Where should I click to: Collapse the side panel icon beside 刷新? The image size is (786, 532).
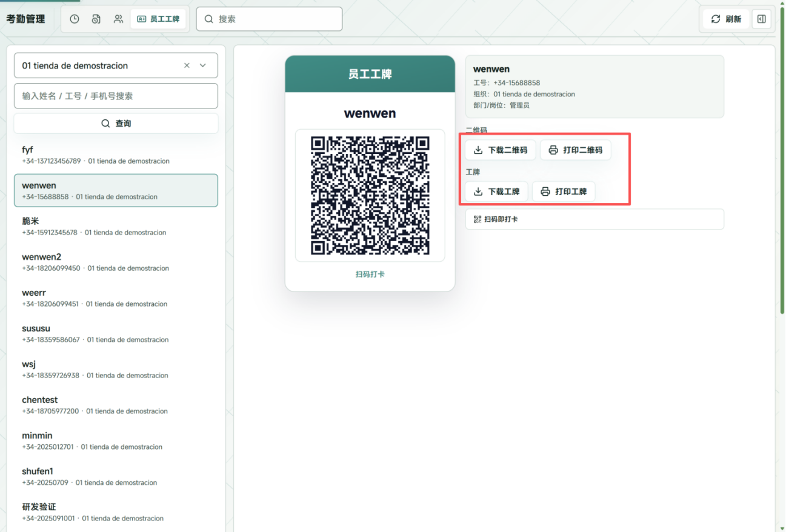[762, 19]
